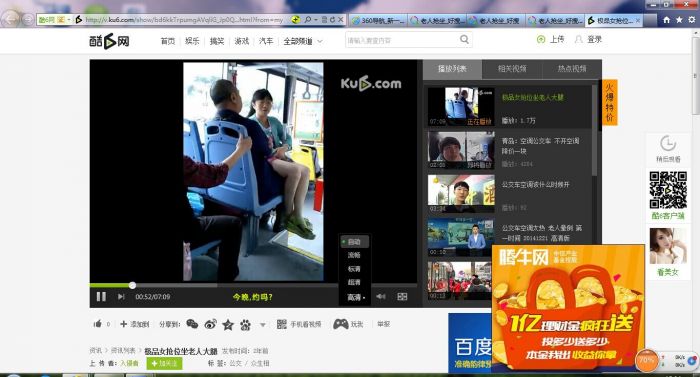Open 搞笑 channel in navigation
The height and width of the screenshot is (377, 700).
(x=217, y=41)
